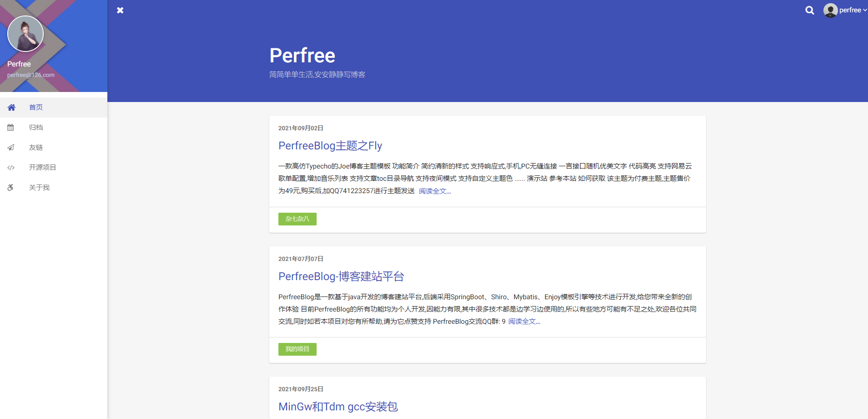The image size is (868, 419).
Task: Click the date 2021年07月07日
Action: pos(301,259)
